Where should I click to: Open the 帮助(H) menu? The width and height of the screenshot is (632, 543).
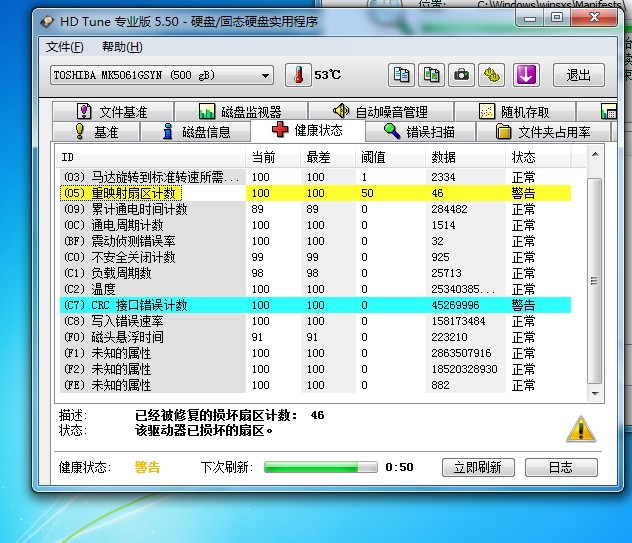122,47
